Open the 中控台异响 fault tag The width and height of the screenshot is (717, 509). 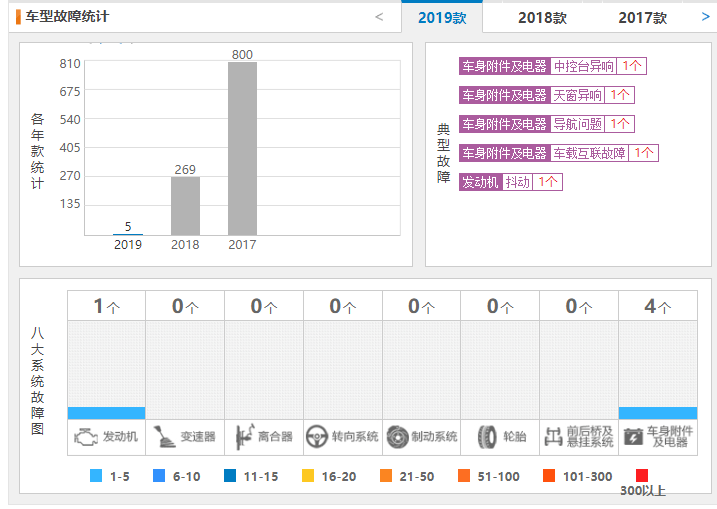tap(552, 66)
